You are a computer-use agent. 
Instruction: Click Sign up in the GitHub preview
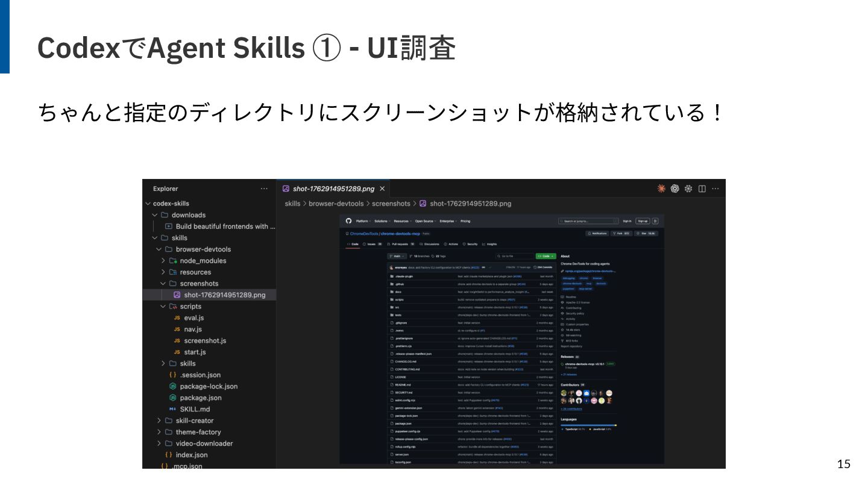point(643,221)
